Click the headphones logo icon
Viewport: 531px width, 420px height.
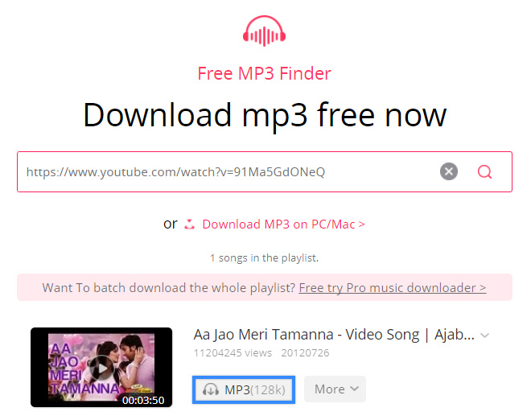point(264,31)
